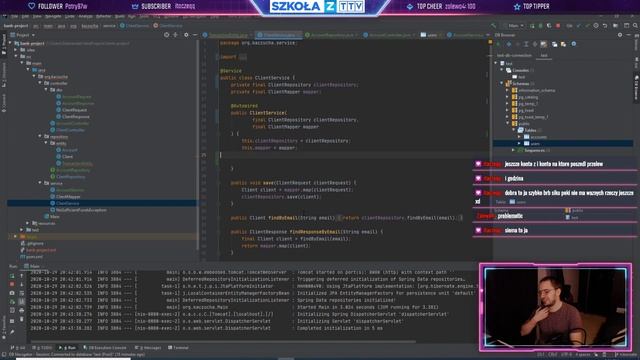The image size is (640, 360).
Task: Click the Run console horizontal scrollbar
Action: tap(222, 342)
